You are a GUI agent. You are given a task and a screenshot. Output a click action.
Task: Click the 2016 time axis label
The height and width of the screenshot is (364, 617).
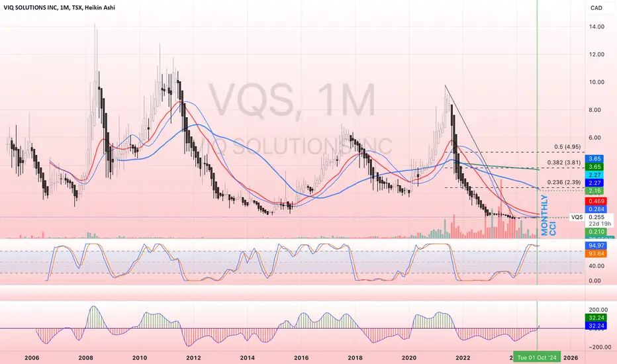pyautogui.click(x=301, y=357)
